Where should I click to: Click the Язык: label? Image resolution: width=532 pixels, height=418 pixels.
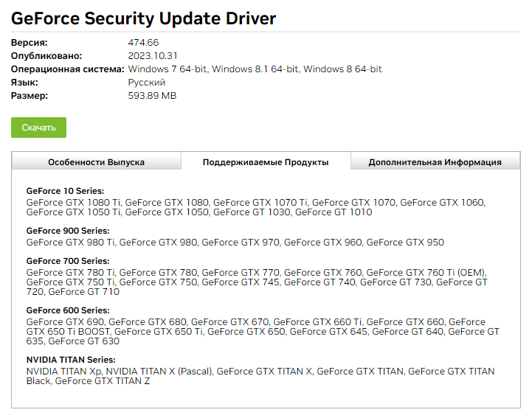[x=24, y=83]
